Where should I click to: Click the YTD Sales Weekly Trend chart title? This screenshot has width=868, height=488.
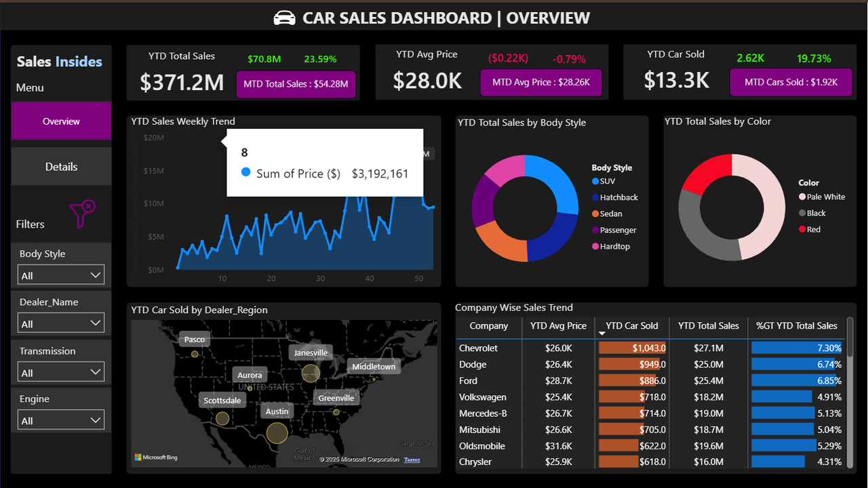pos(183,121)
